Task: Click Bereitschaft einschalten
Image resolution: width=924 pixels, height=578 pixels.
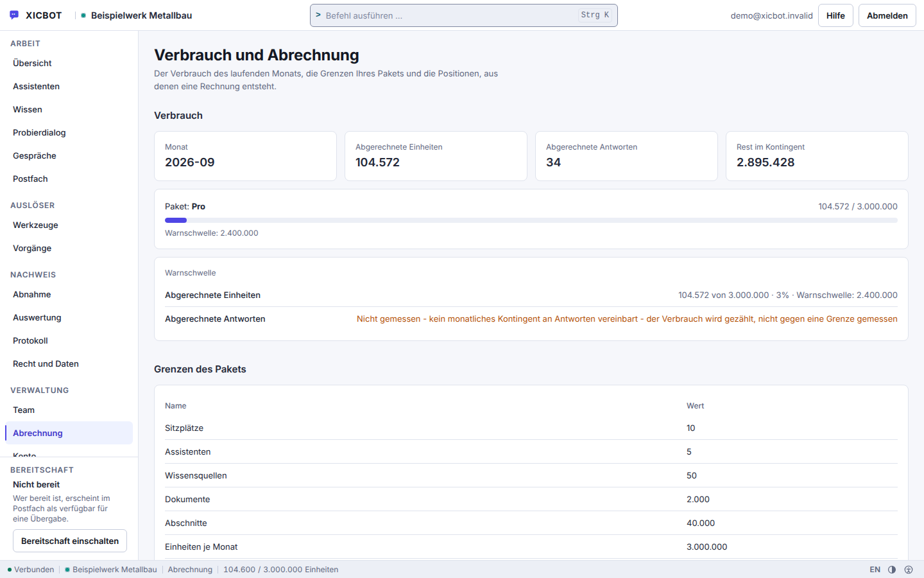Action: [x=70, y=541]
